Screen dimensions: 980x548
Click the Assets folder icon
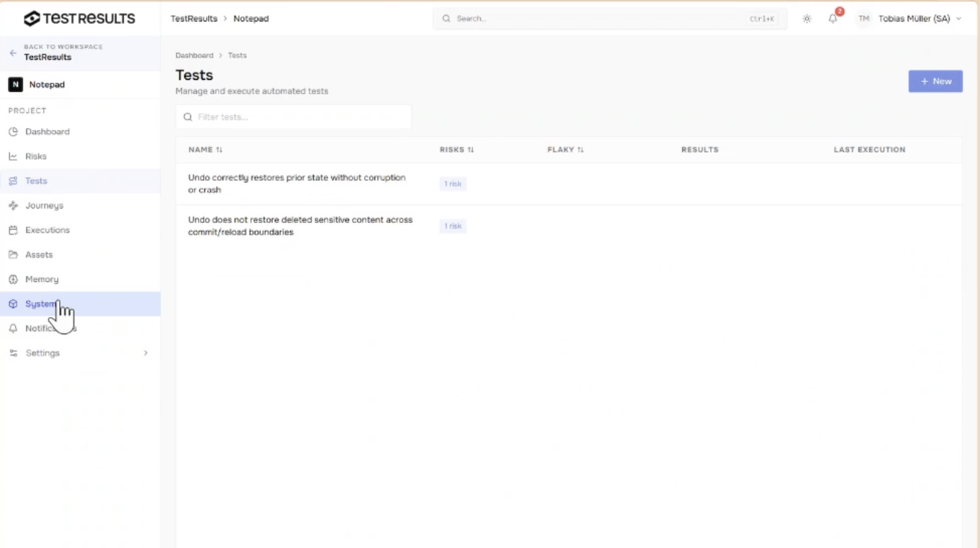coord(13,255)
